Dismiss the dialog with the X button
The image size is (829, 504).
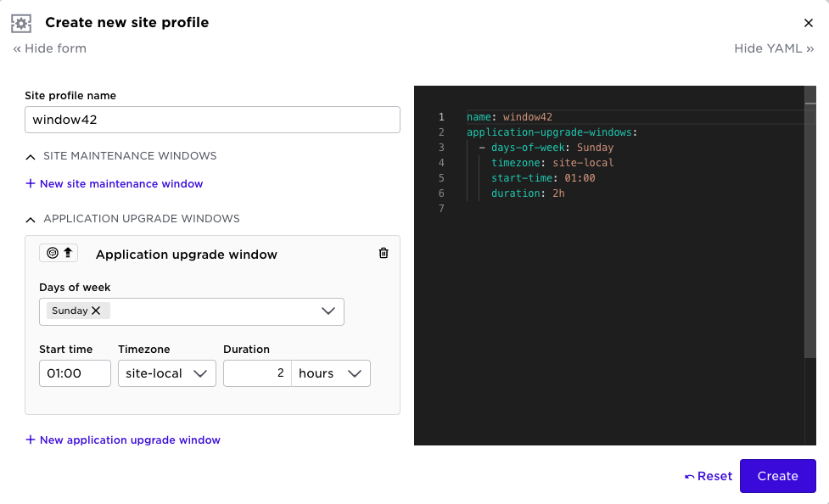809,23
